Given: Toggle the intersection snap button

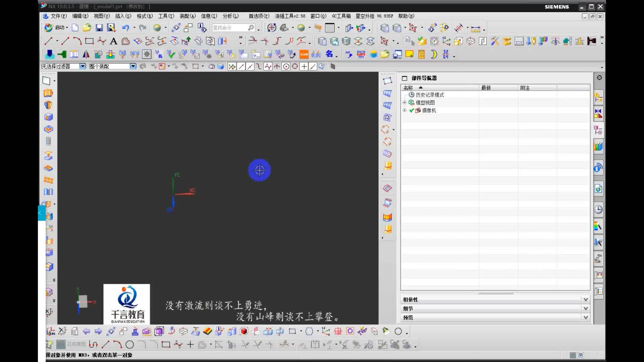Looking at the screenshot, I should [x=277, y=66].
